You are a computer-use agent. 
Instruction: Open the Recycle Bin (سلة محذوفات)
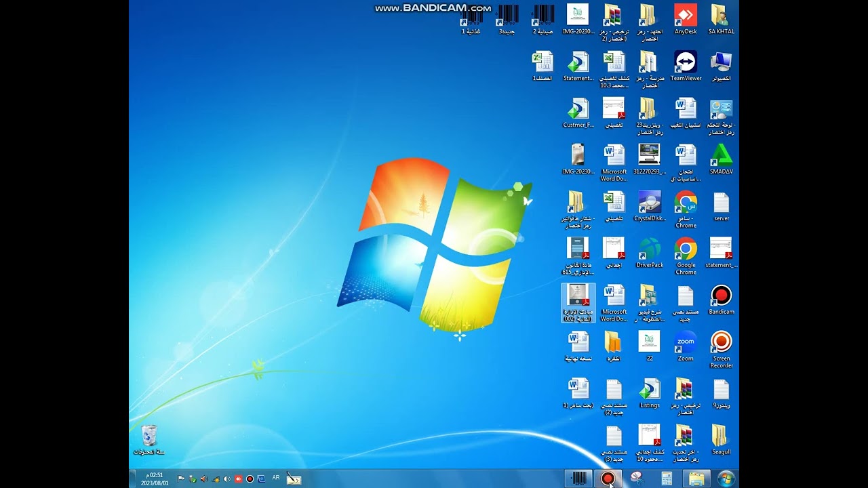pos(149,441)
